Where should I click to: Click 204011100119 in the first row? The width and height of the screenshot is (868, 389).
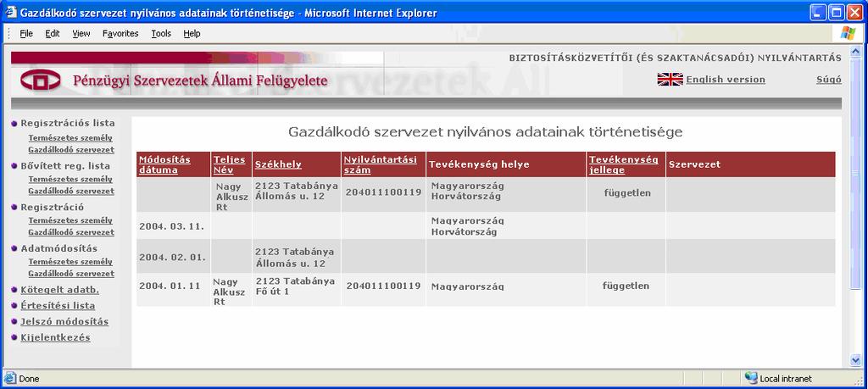click(x=384, y=192)
